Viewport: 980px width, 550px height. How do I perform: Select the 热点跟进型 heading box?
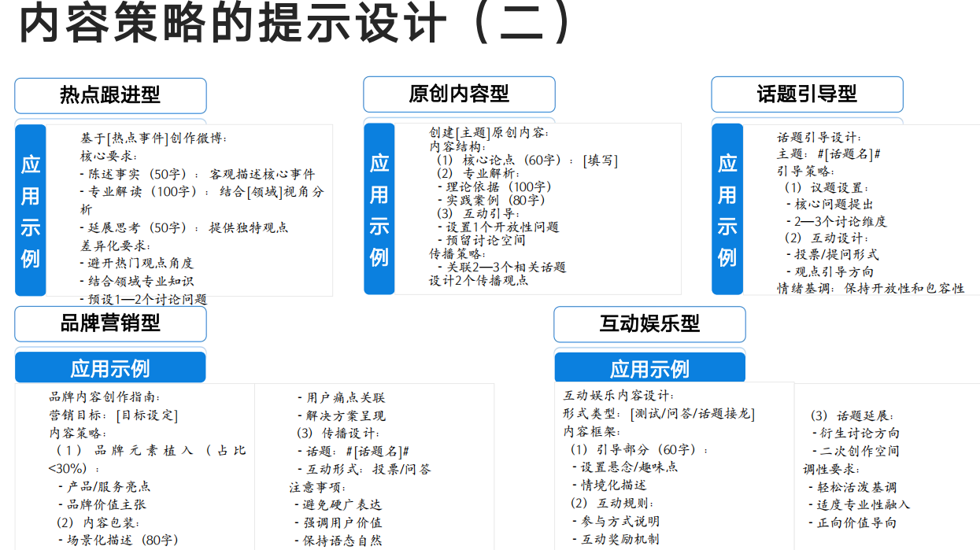110,95
